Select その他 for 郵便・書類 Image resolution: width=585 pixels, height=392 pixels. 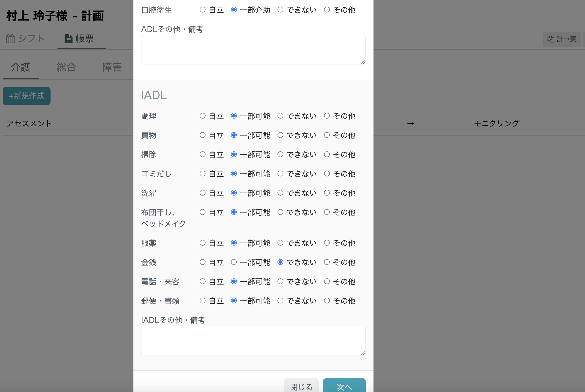pos(326,301)
